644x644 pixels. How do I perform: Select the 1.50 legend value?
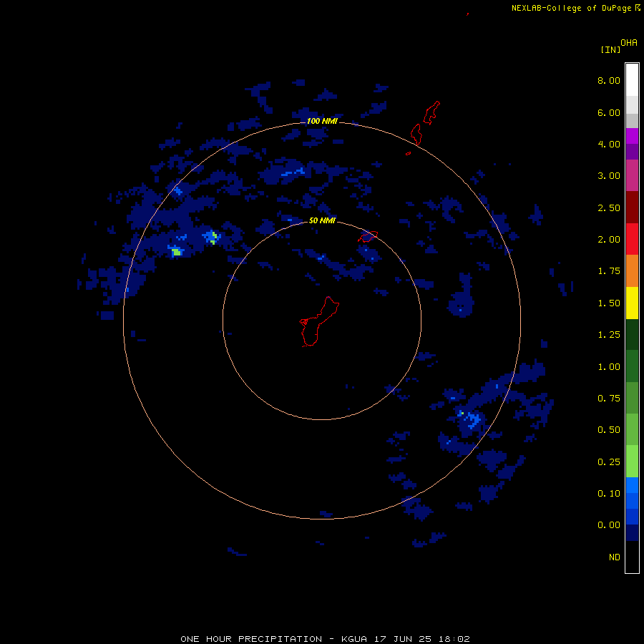609,303
